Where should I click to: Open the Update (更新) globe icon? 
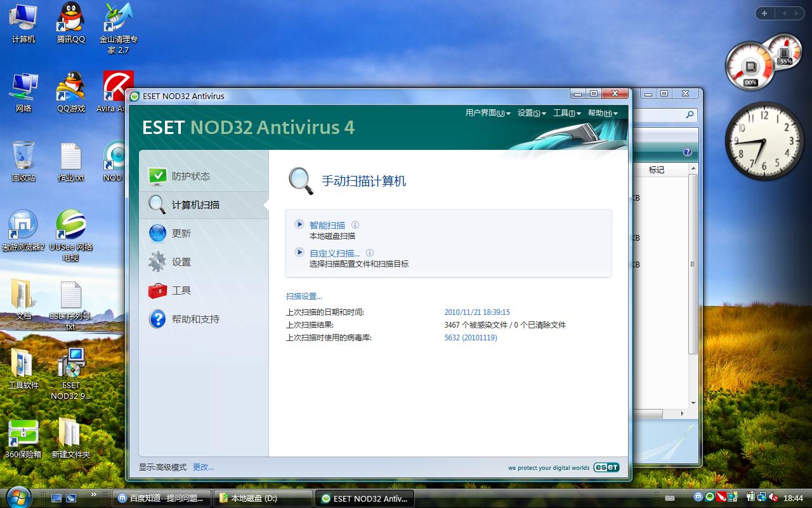(x=157, y=233)
